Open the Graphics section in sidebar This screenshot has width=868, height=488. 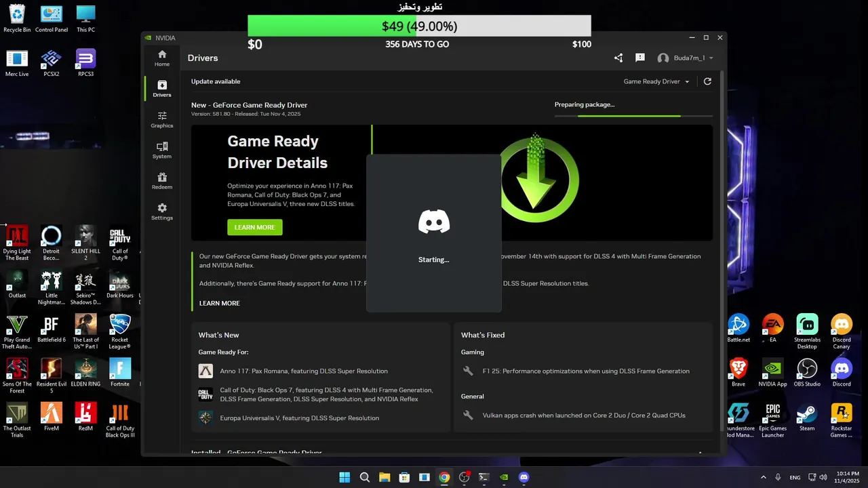tap(161, 120)
